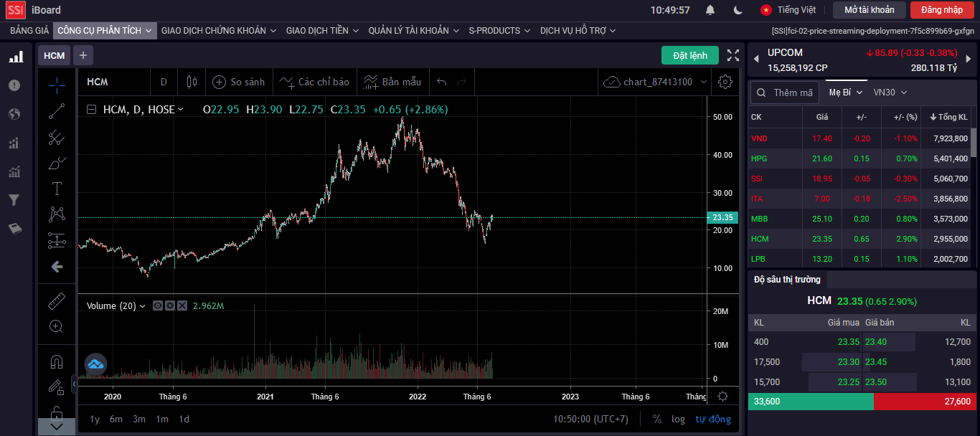Open the 10:50:00 (UTC+7) timezone menu
This screenshot has width=980, height=436.
[x=590, y=419]
